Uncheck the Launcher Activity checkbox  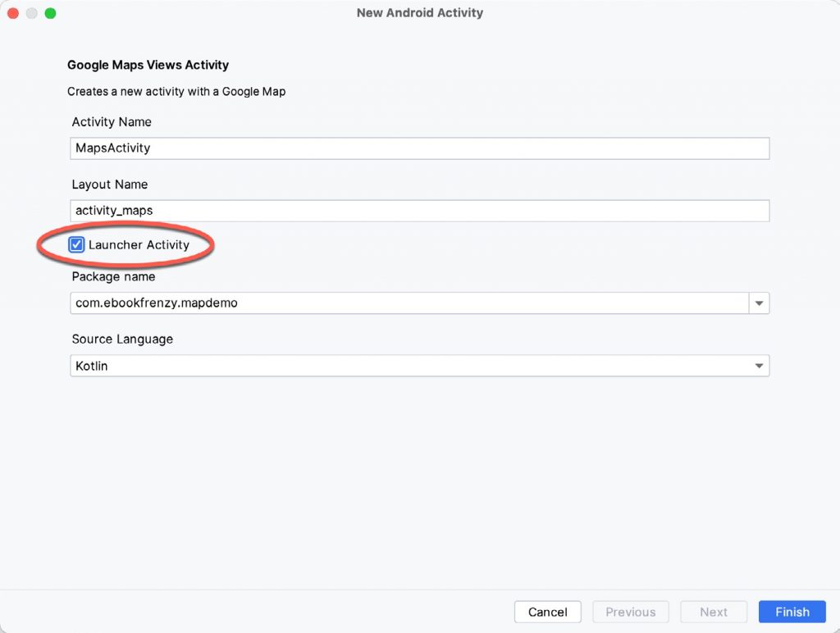pyautogui.click(x=76, y=244)
